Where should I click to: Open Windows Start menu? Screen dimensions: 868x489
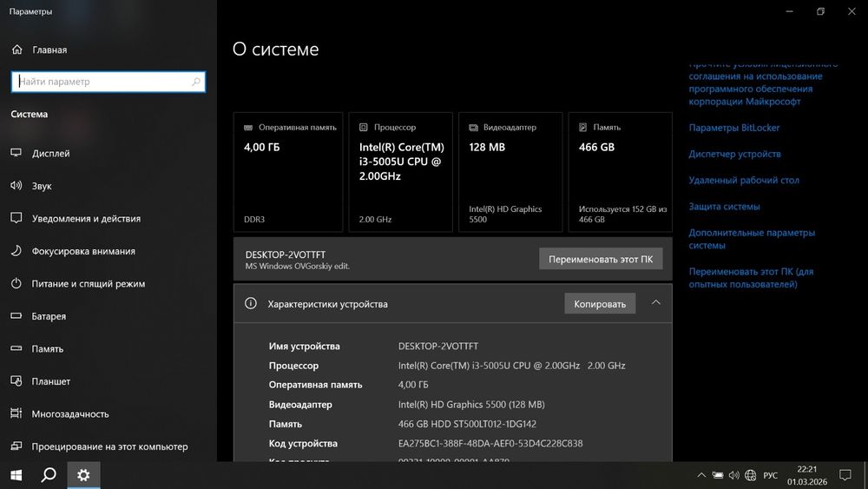[16, 475]
